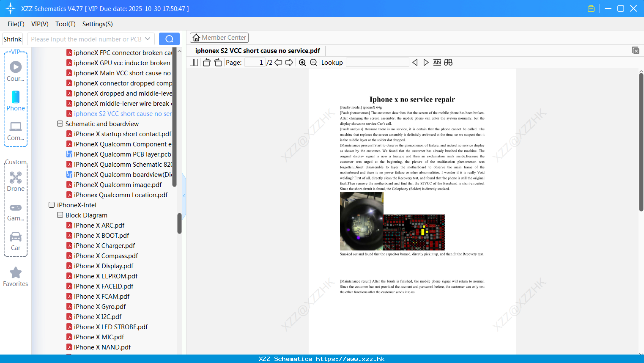Open Tool menu

click(x=66, y=24)
